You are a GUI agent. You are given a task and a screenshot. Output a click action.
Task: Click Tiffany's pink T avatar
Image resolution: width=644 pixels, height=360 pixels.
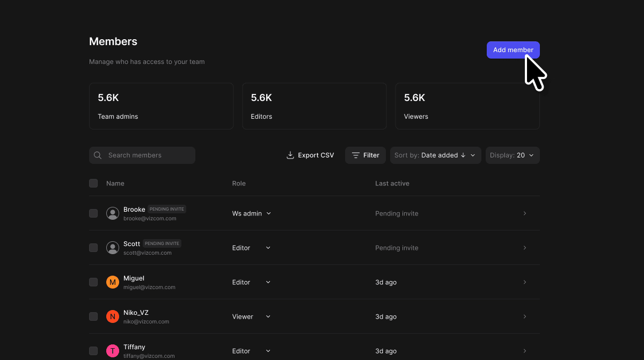[113, 351]
